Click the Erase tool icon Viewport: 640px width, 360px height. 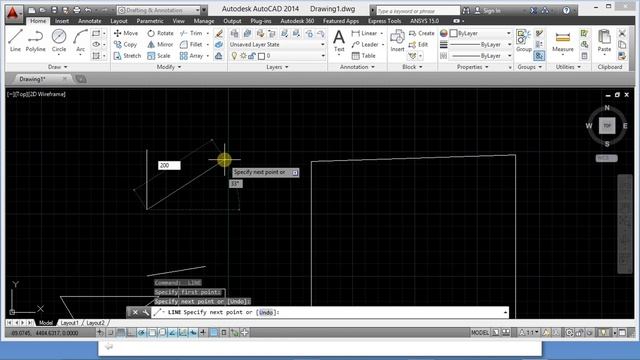tap(219, 33)
